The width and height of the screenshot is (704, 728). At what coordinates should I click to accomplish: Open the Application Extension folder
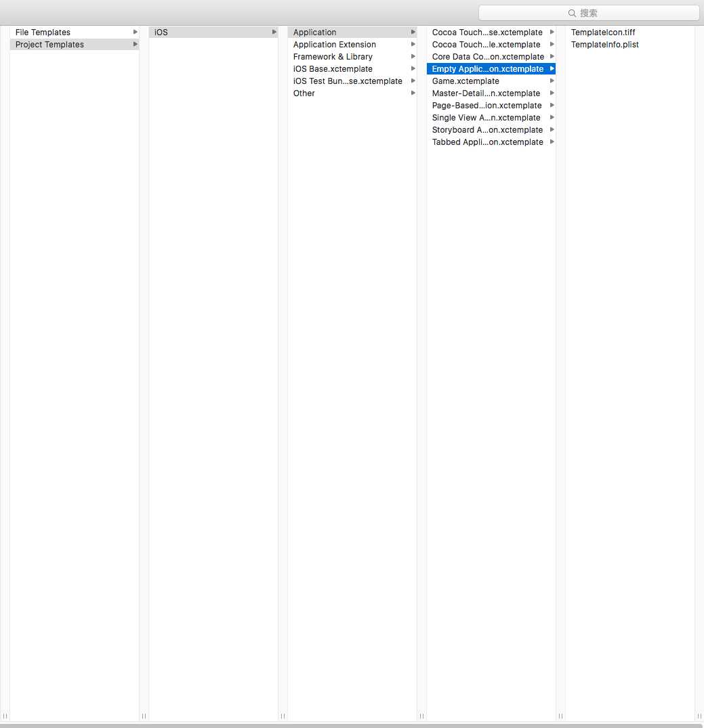click(352, 44)
